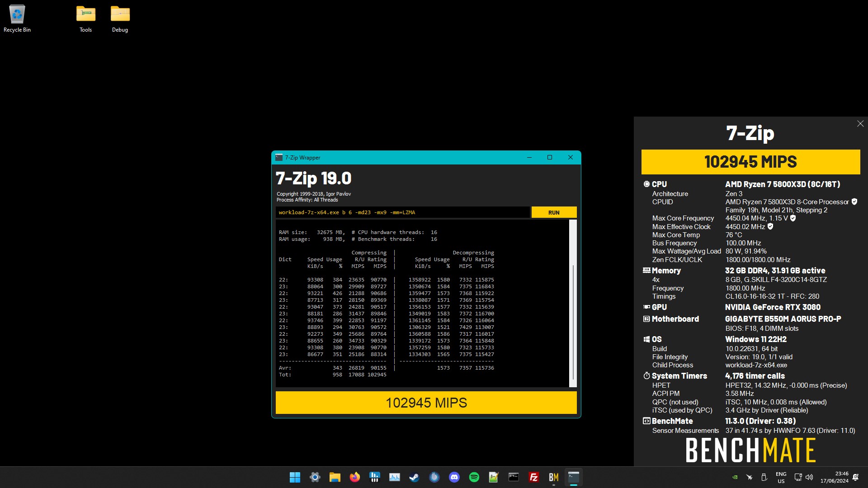Click the BenchMate section icon
Image resolution: width=868 pixels, height=488 pixels.
(646, 421)
